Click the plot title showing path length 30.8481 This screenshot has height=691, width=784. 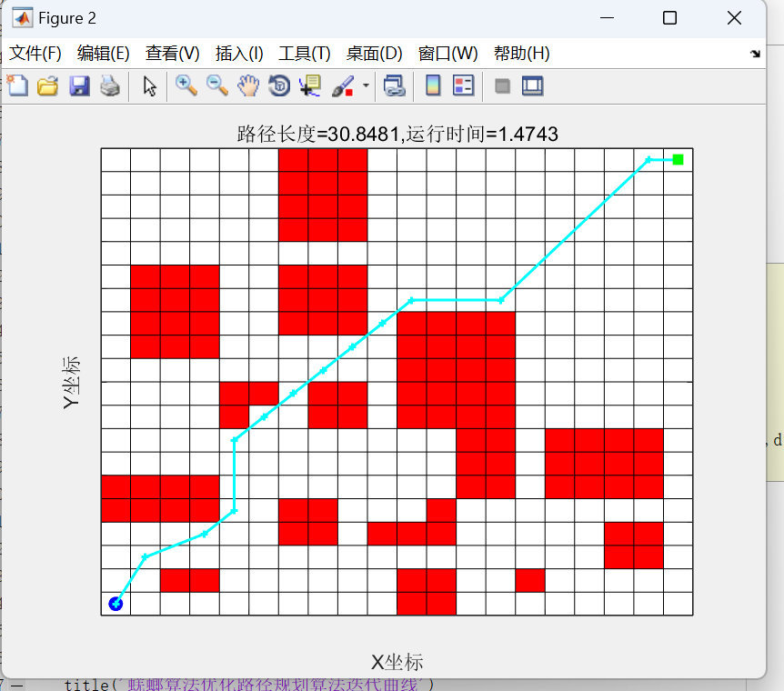[x=397, y=134]
